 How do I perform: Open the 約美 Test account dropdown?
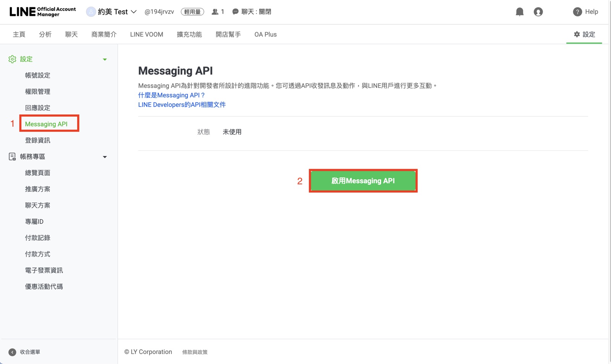pyautogui.click(x=112, y=12)
